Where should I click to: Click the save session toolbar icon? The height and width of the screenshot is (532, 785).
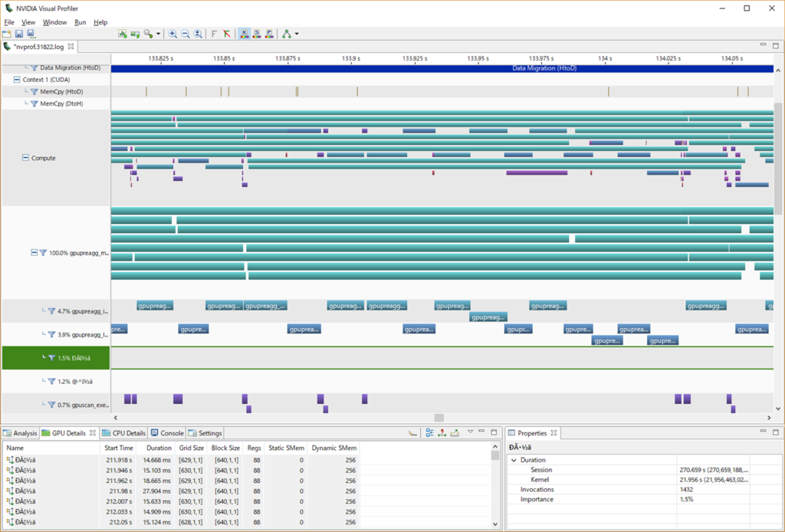[19, 34]
